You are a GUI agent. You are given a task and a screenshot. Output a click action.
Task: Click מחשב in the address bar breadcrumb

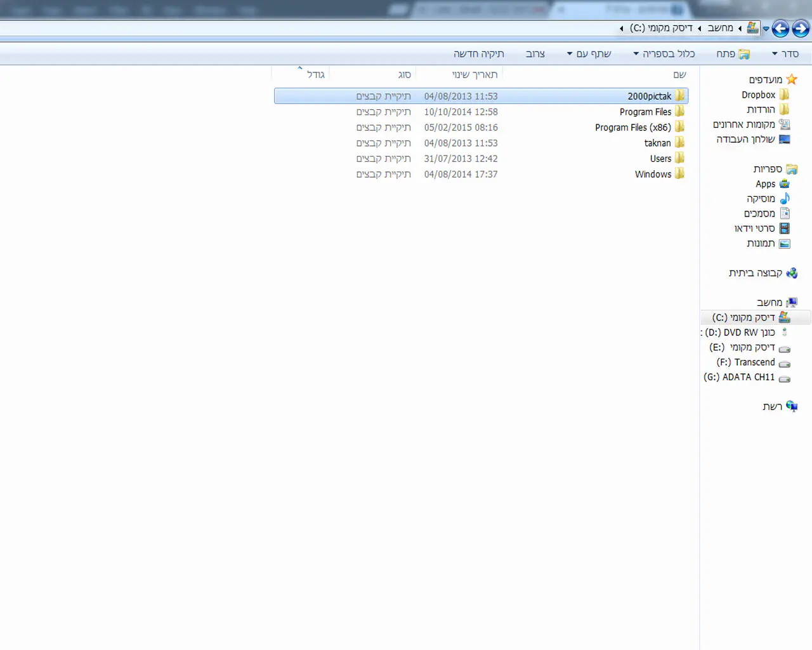720,28
